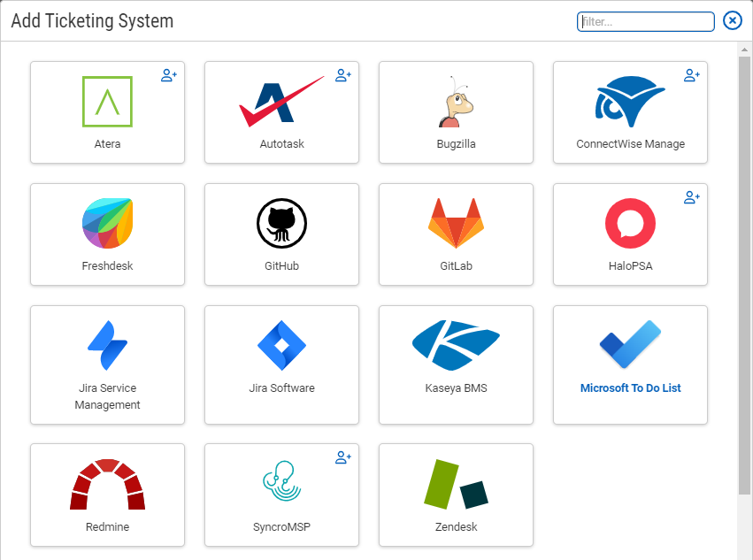Open the Jira Service Management tile
Screen dimensions: 753x560
click(107, 345)
